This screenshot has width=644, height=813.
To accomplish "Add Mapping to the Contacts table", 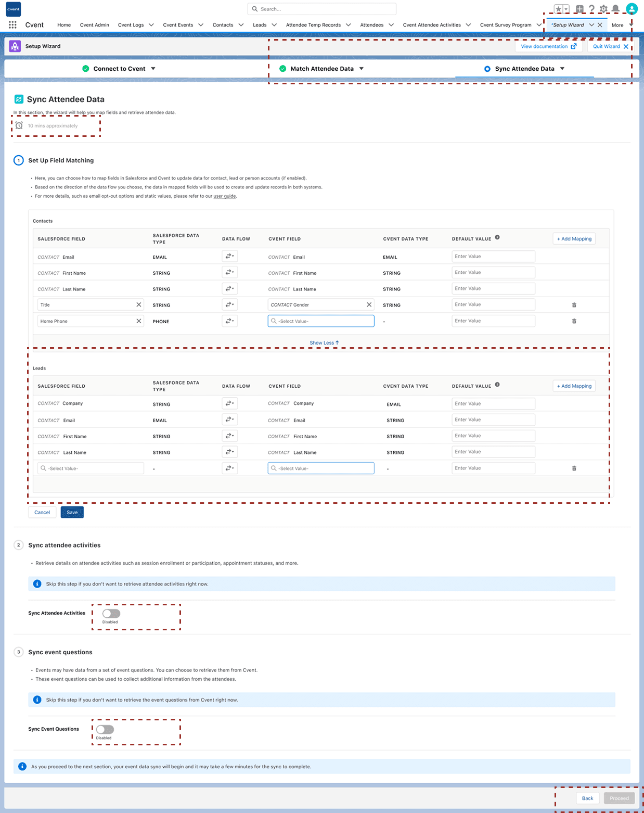I will click(x=574, y=239).
